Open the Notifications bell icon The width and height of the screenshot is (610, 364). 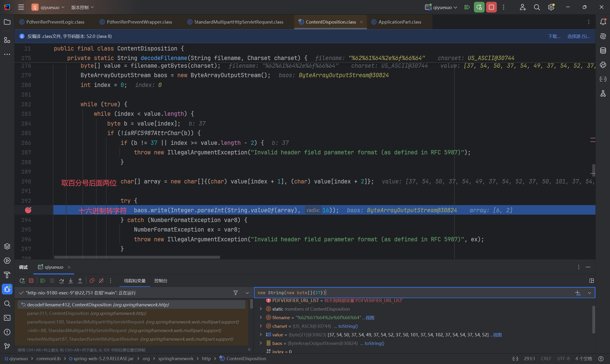[x=603, y=22]
